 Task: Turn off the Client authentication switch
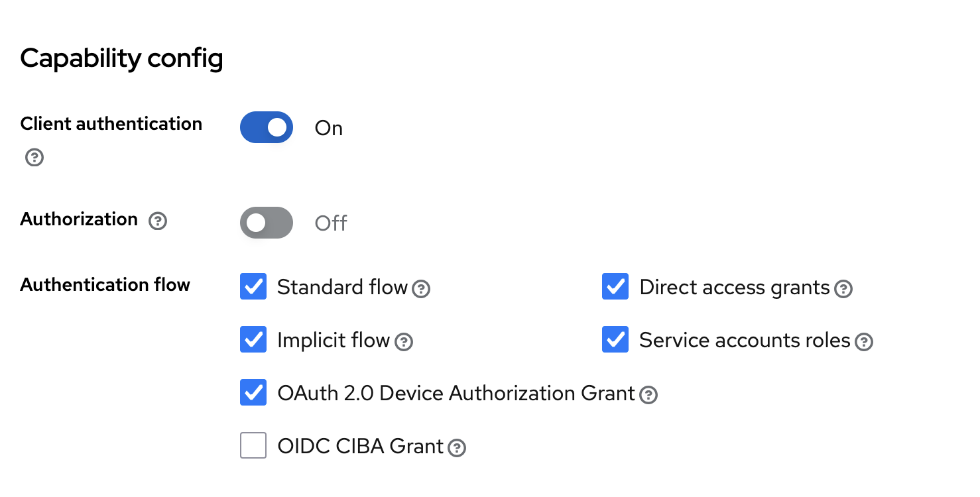[267, 127]
